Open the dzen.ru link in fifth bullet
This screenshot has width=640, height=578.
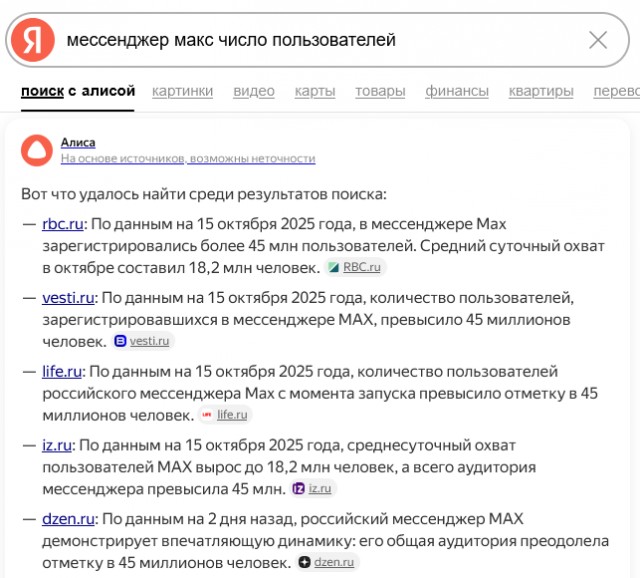69,519
